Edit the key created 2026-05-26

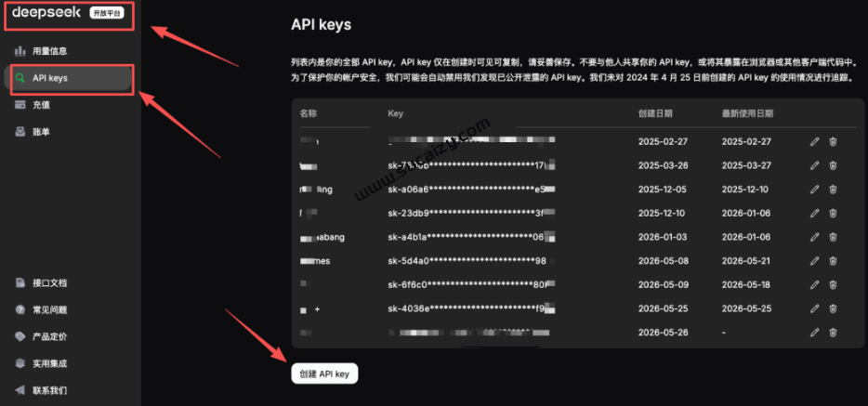pyautogui.click(x=814, y=333)
